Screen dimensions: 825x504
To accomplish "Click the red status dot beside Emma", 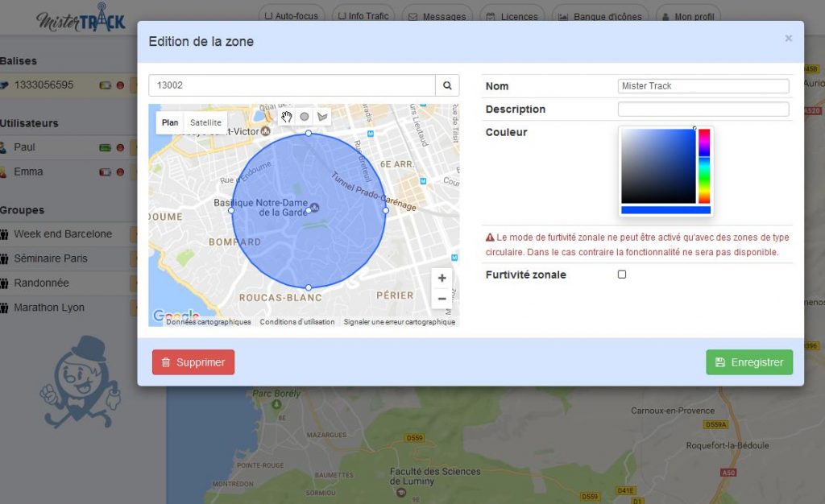I will tap(120, 171).
